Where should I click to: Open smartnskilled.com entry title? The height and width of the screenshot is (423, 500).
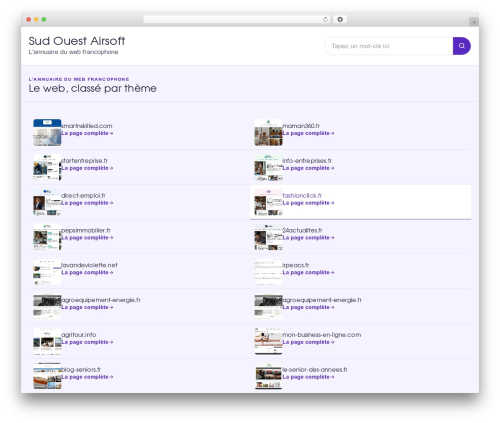pos(87,126)
